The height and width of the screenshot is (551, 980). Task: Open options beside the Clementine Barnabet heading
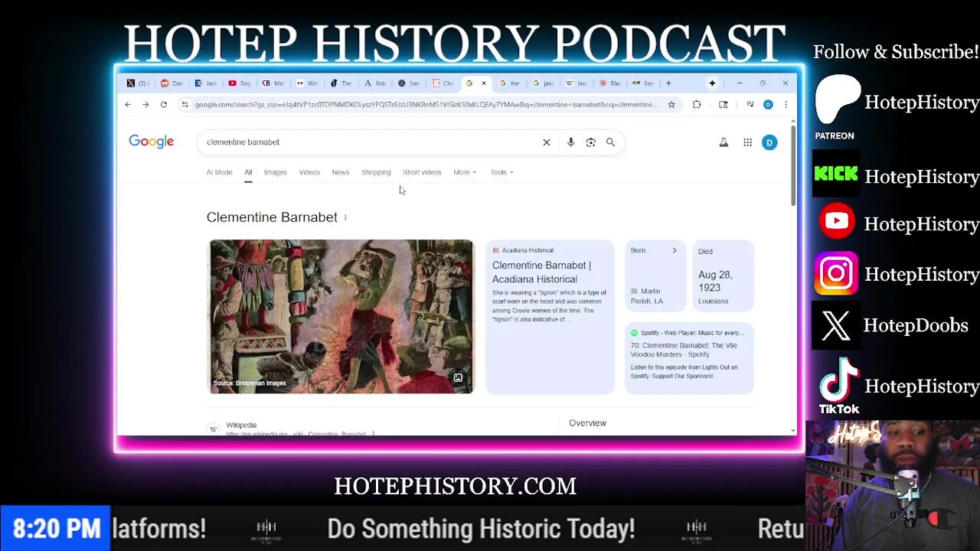pos(345,218)
